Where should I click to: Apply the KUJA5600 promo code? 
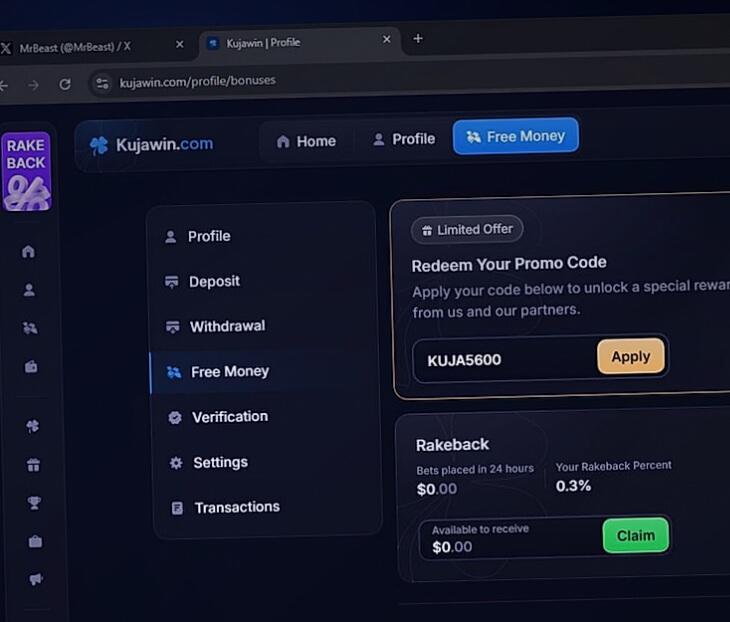pyautogui.click(x=631, y=357)
